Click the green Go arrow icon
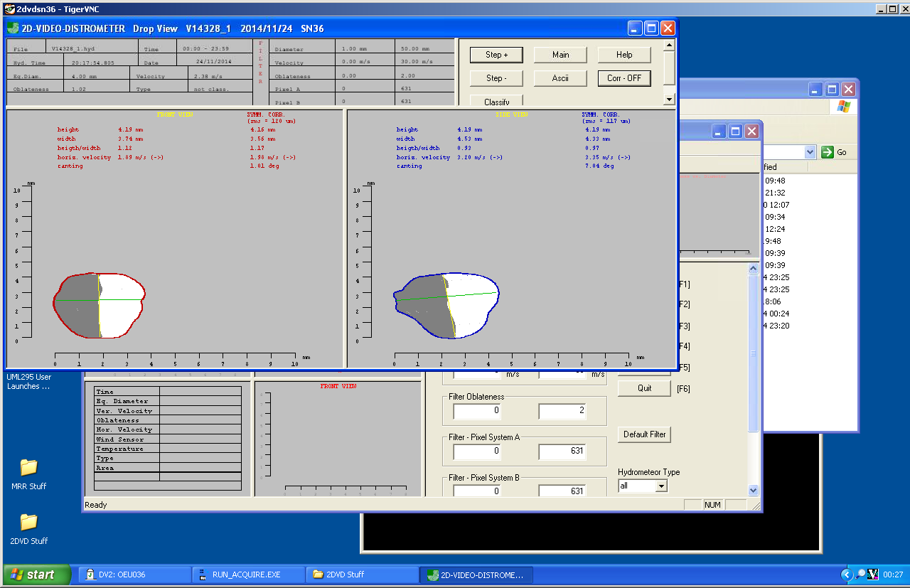 828,152
